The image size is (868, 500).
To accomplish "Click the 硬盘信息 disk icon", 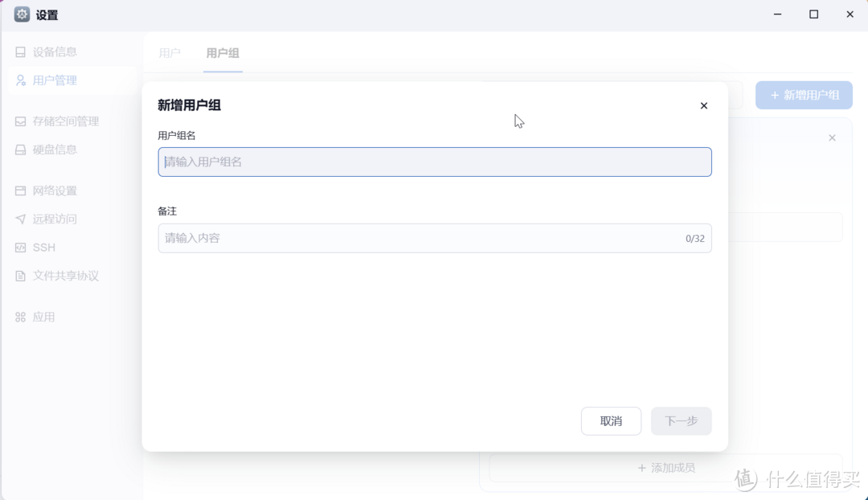I will [20, 150].
